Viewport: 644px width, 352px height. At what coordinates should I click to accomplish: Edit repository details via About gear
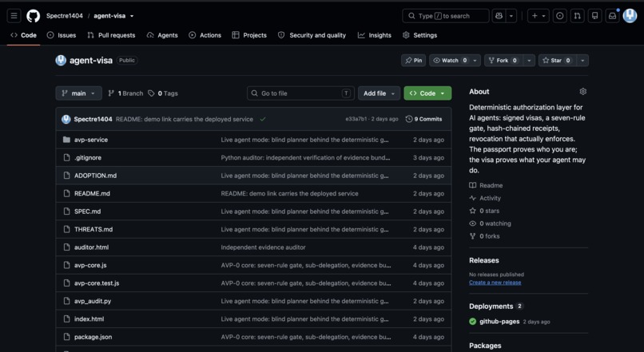point(582,92)
